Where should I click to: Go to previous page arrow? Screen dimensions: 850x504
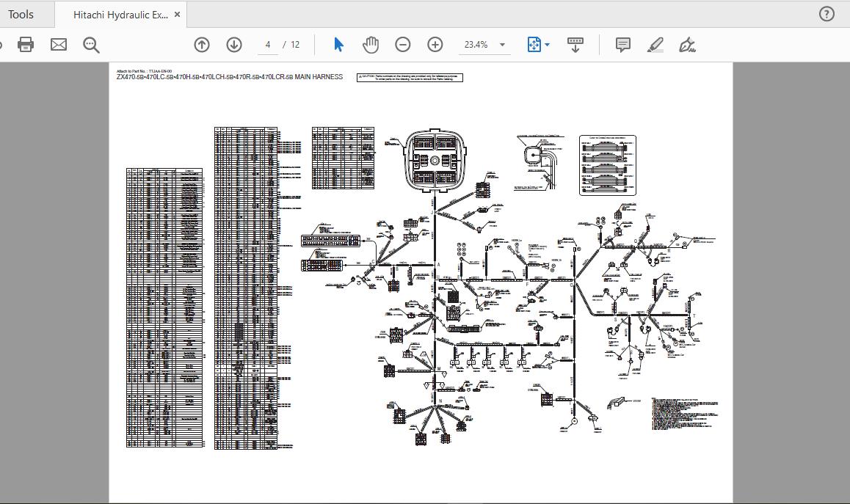202,45
